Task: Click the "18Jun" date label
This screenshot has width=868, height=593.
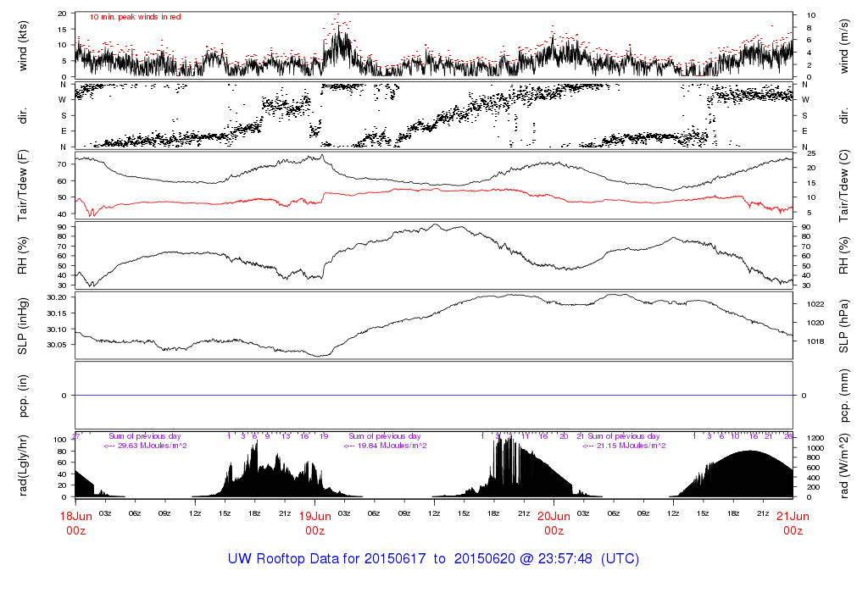Action: pos(75,516)
